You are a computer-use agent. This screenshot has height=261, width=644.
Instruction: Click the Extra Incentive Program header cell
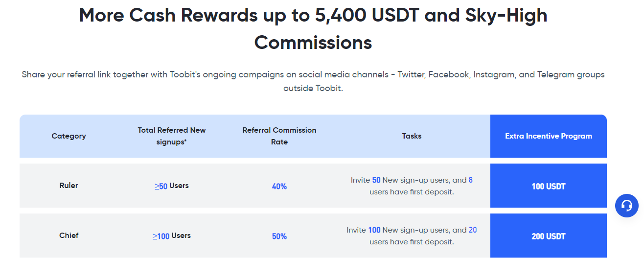pos(549,136)
